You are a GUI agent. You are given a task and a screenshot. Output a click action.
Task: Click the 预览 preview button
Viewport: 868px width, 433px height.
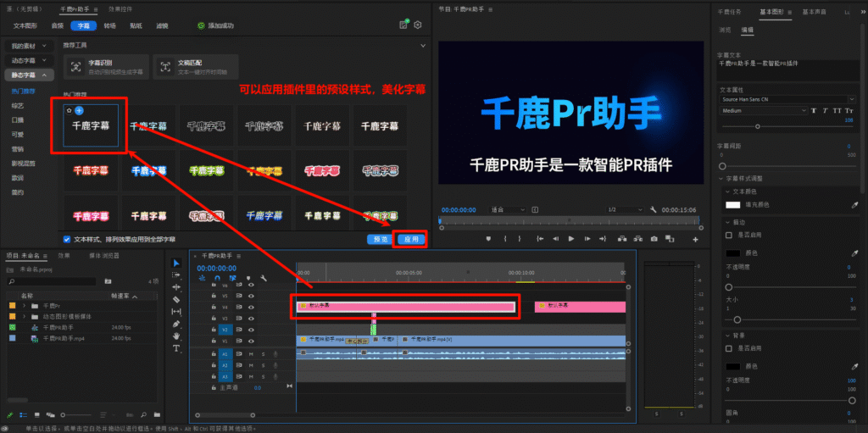(381, 239)
